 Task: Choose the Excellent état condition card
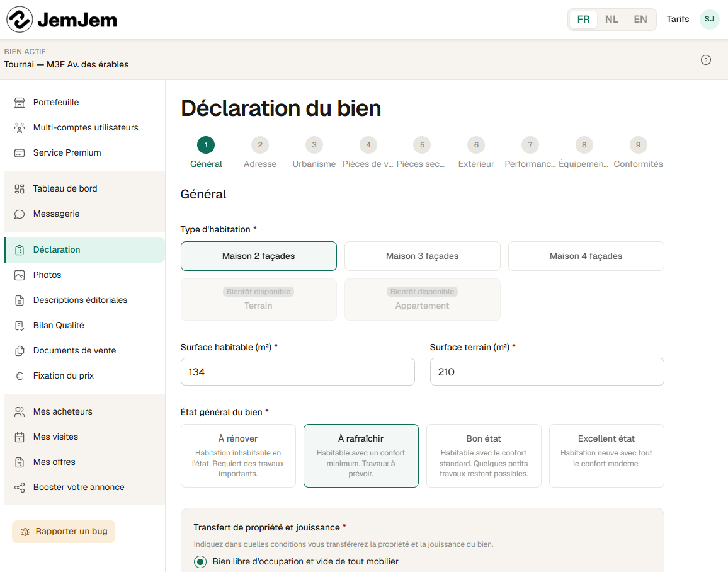(606, 455)
